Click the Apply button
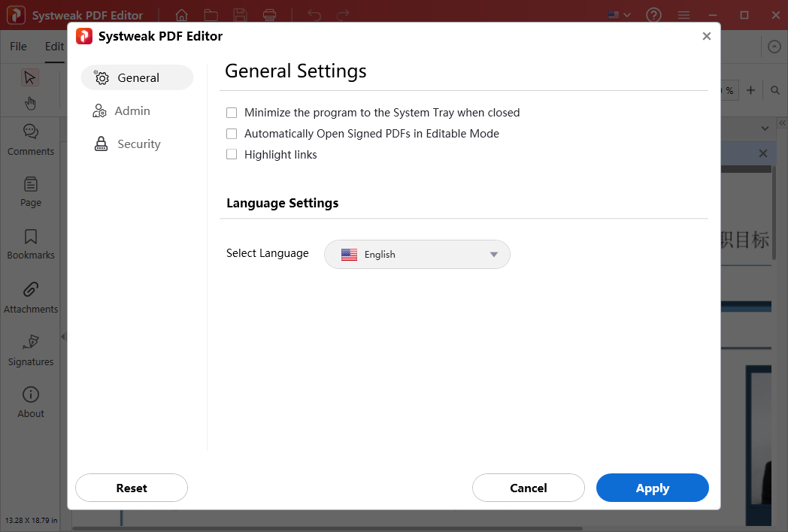The width and height of the screenshot is (788, 532). coord(652,488)
